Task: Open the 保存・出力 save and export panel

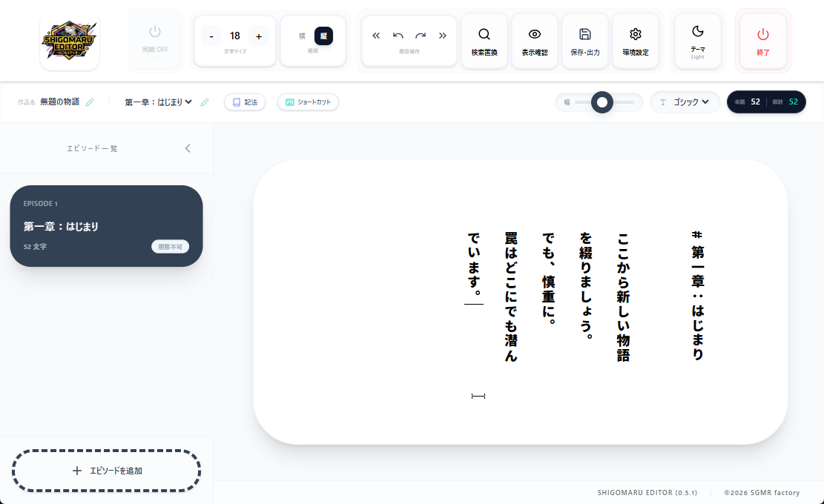Action: (x=584, y=40)
